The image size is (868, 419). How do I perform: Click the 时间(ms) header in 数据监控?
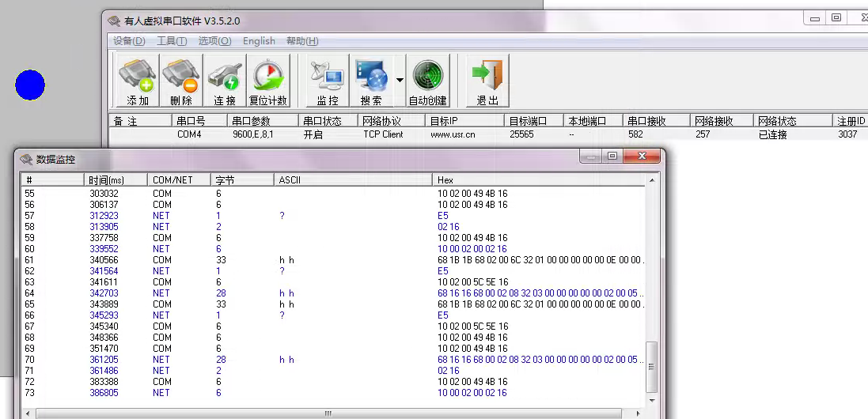116,179
